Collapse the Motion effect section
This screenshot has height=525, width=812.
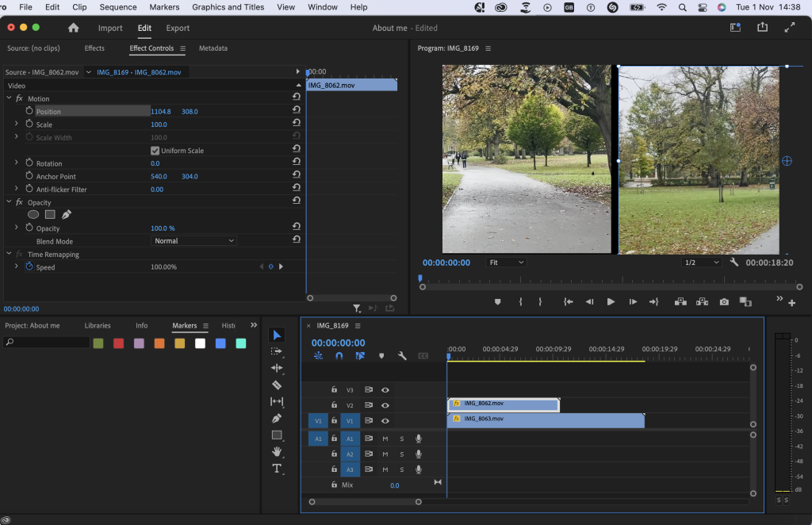[x=9, y=98]
